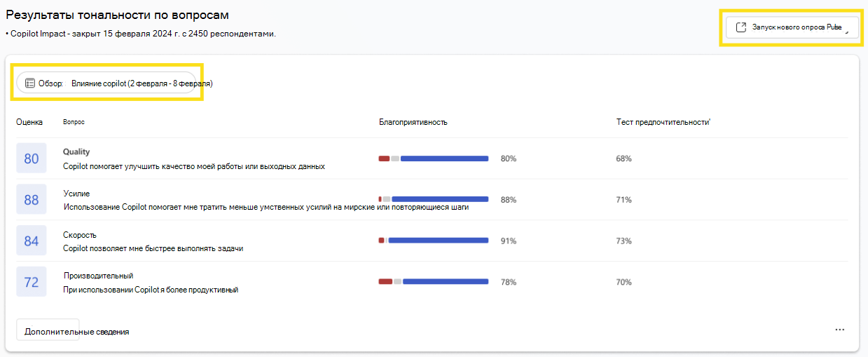The height and width of the screenshot is (357, 868).
Task: Click the external-link icon on Pulse survey button
Action: coord(740,27)
